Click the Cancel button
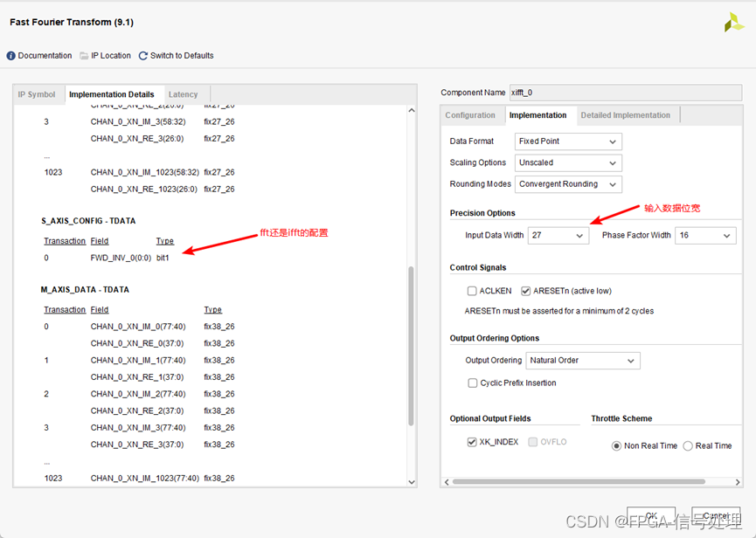The image size is (756, 538). [716, 515]
